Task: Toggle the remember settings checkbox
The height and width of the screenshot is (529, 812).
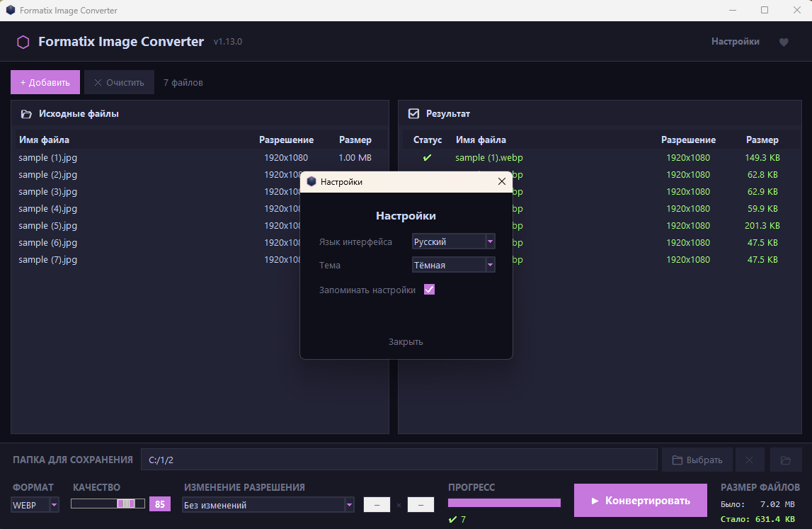Action: click(429, 290)
